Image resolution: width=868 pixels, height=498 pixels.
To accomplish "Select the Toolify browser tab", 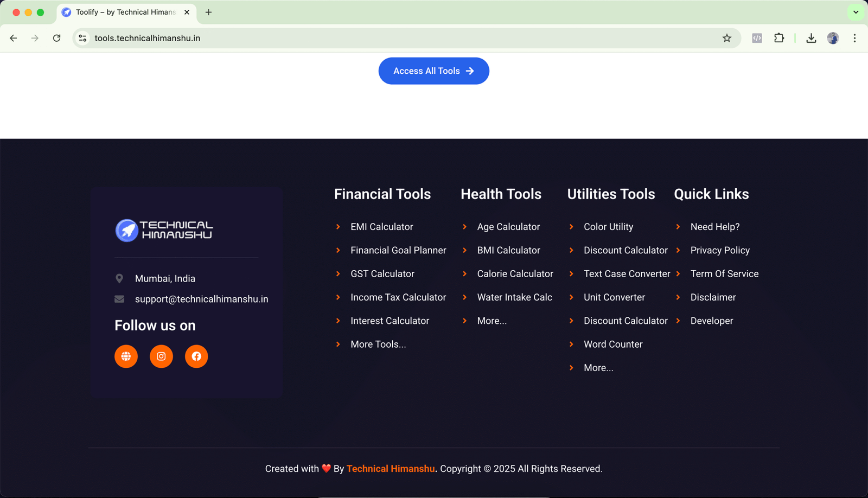I will tap(125, 12).
